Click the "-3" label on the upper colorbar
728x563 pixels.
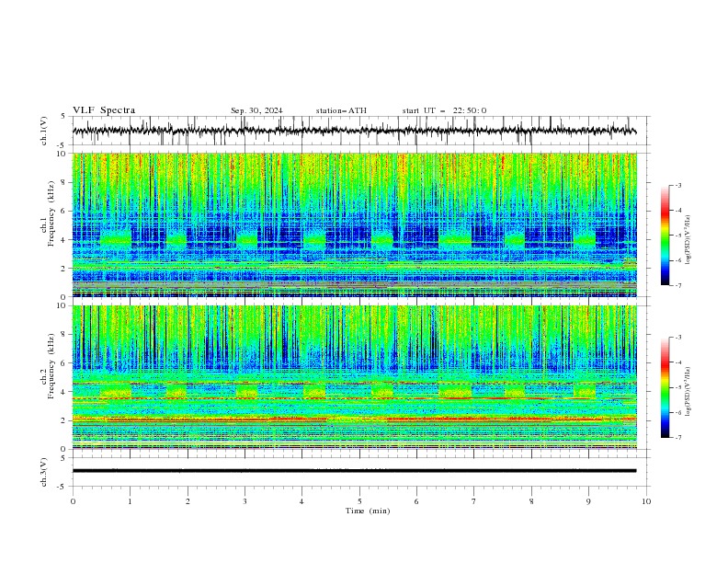click(678, 185)
